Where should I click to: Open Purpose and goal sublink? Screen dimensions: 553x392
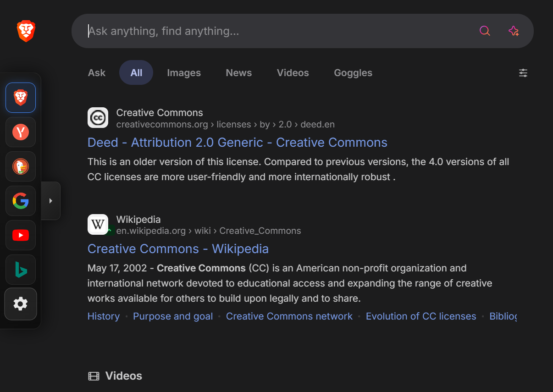pyautogui.click(x=173, y=316)
